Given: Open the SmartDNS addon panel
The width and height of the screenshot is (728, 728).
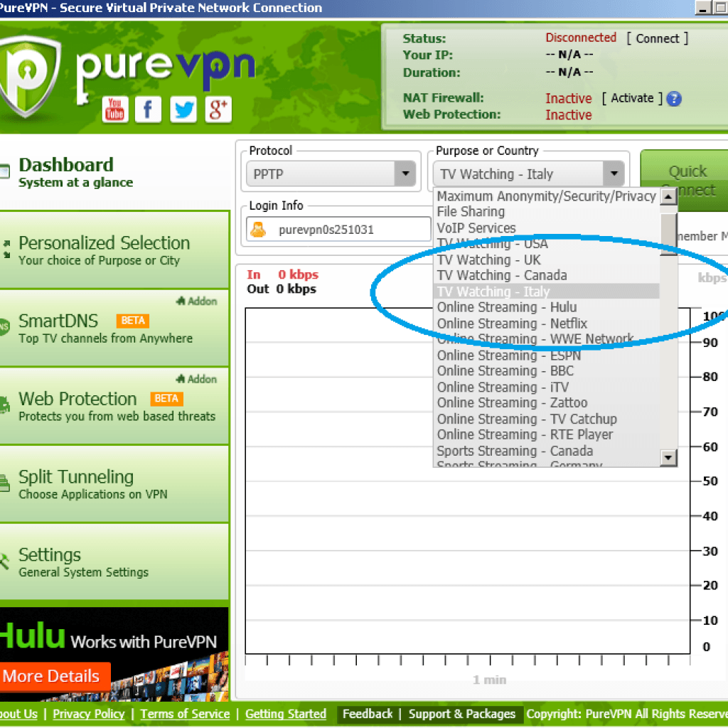Looking at the screenshot, I should point(114,328).
